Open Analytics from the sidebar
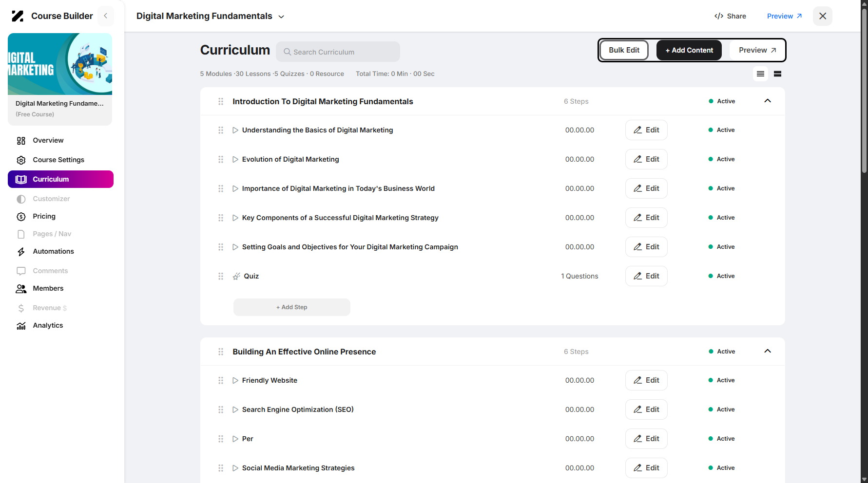The height and width of the screenshot is (483, 868). [48, 325]
